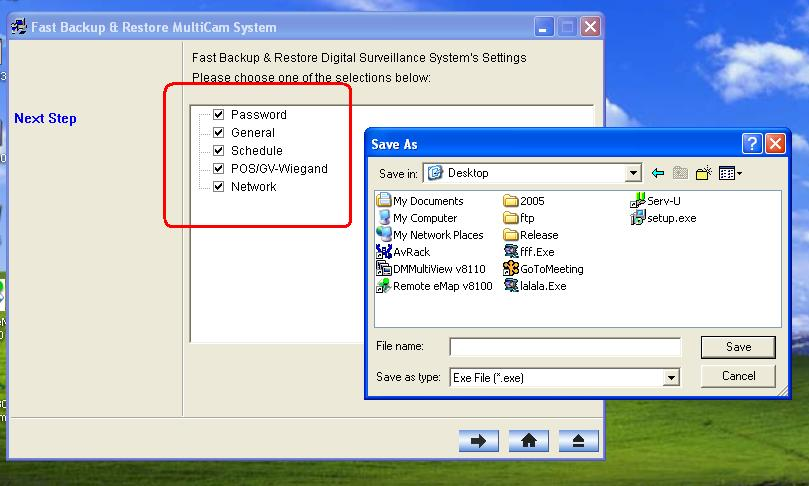Open the Save as type dropdown
809x486 pixels.
(671, 378)
